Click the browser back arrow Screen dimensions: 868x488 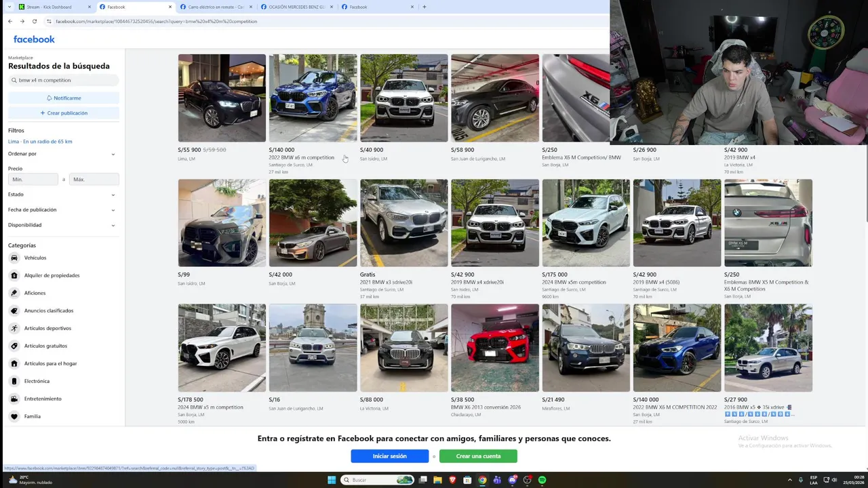click(10, 21)
